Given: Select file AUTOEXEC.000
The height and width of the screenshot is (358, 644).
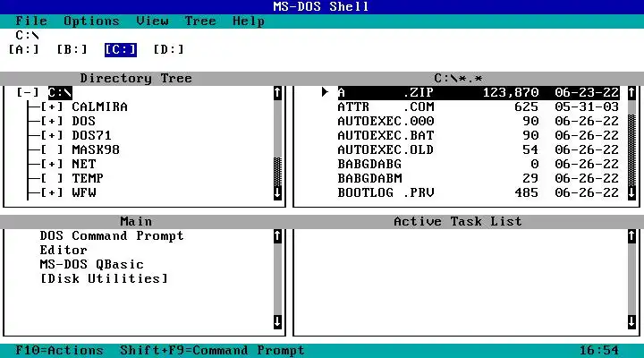Looking at the screenshot, I should click(479, 121).
